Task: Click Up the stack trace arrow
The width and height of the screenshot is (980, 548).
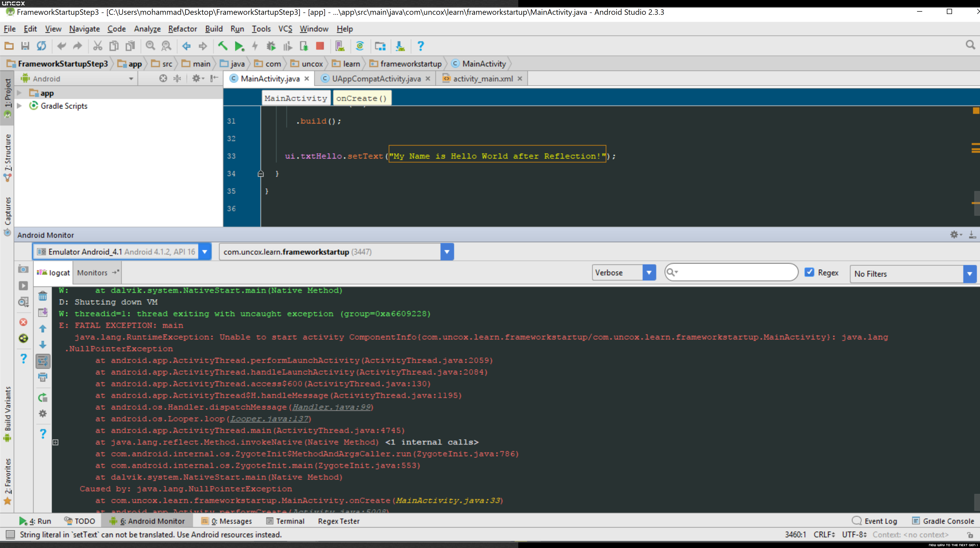Action: coord(43,328)
